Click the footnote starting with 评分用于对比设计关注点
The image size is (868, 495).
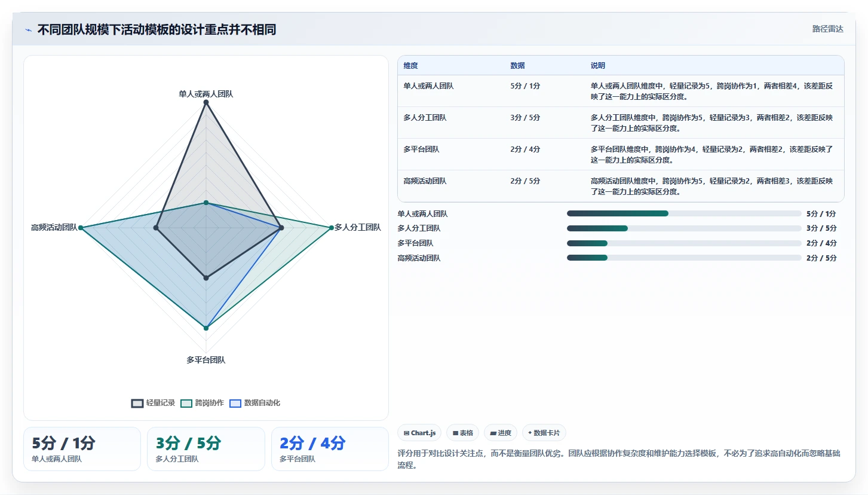click(x=619, y=459)
